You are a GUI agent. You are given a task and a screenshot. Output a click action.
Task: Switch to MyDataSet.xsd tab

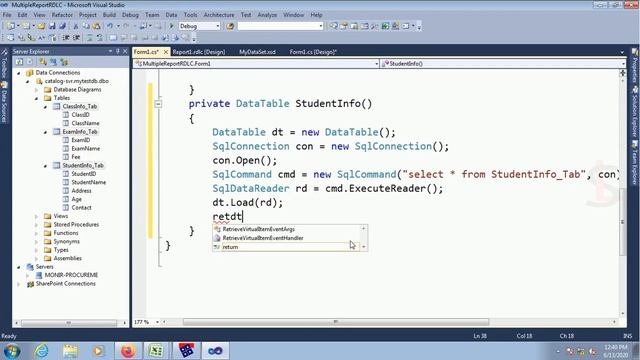coord(257,52)
